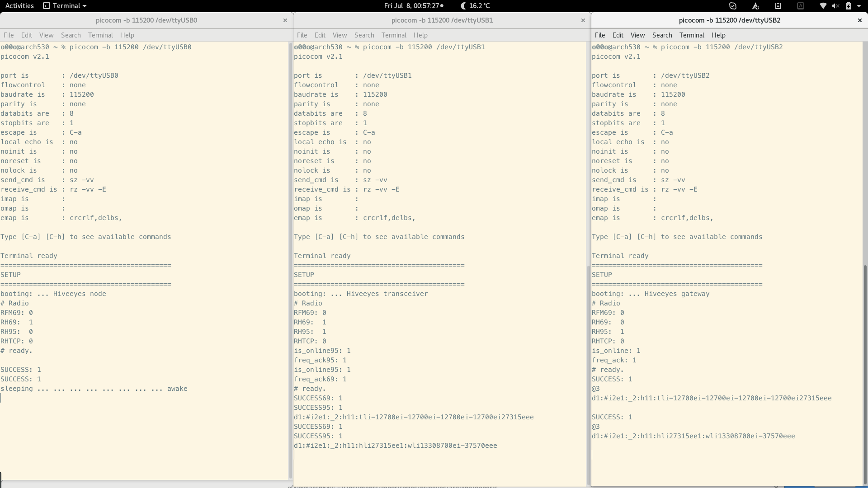This screenshot has width=868, height=488.
Task: Open View menu in ttyUSB1 window
Action: (x=340, y=35)
